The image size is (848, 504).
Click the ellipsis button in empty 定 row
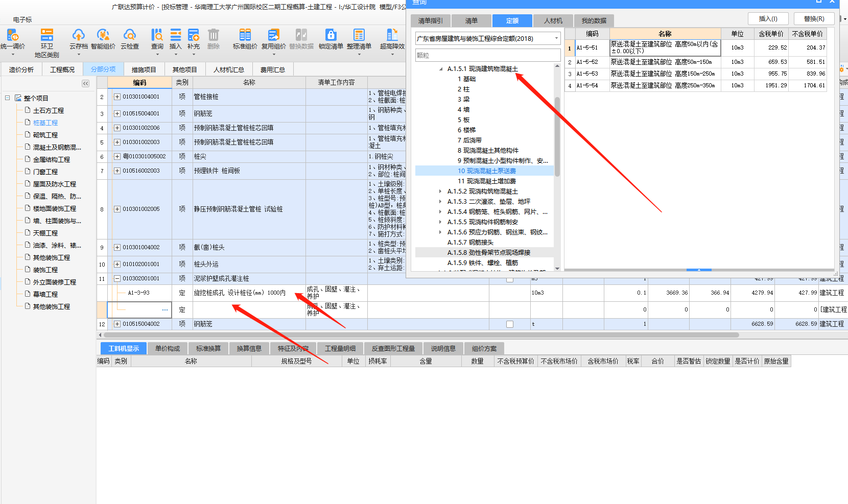coord(165,310)
